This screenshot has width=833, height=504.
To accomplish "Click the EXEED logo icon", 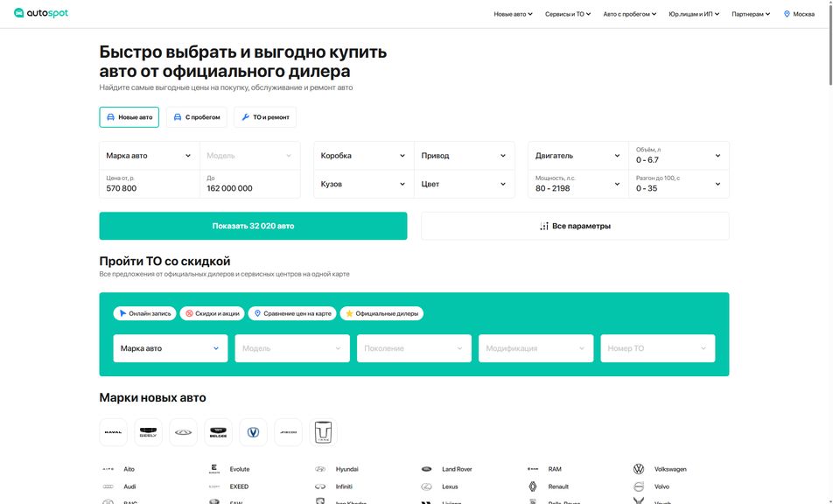I will (214, 486).
